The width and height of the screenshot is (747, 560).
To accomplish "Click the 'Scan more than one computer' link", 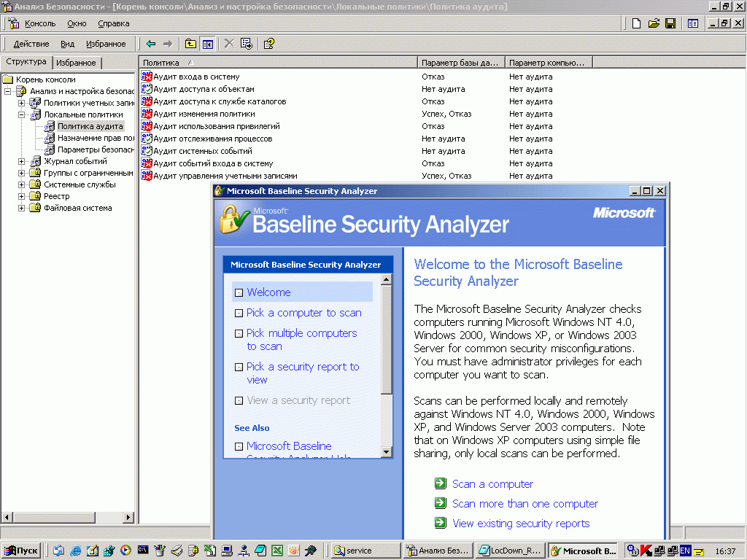I will point(525,503).
